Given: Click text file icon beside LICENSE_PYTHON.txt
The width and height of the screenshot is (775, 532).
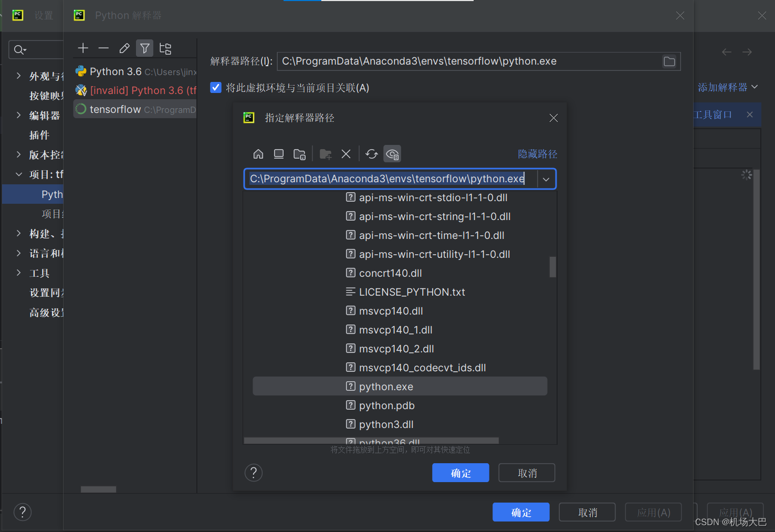Looking at the screenshot, I should [x=351, y=291].
